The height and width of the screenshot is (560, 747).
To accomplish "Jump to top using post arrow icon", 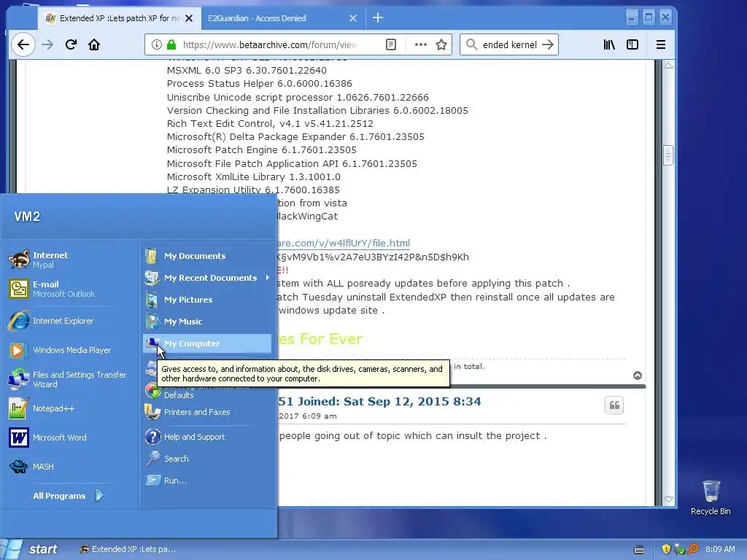I will [638, 376].
